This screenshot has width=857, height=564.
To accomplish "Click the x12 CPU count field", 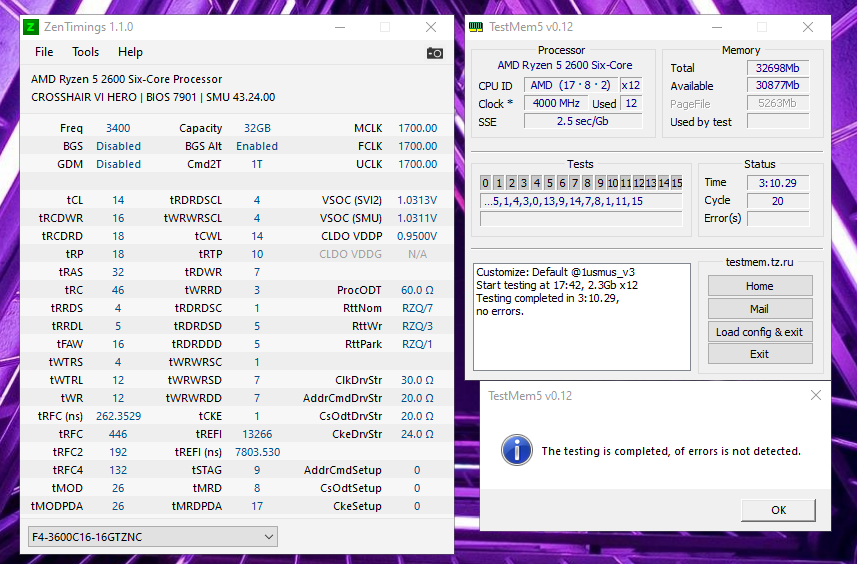I will click(x=631, y=85).
